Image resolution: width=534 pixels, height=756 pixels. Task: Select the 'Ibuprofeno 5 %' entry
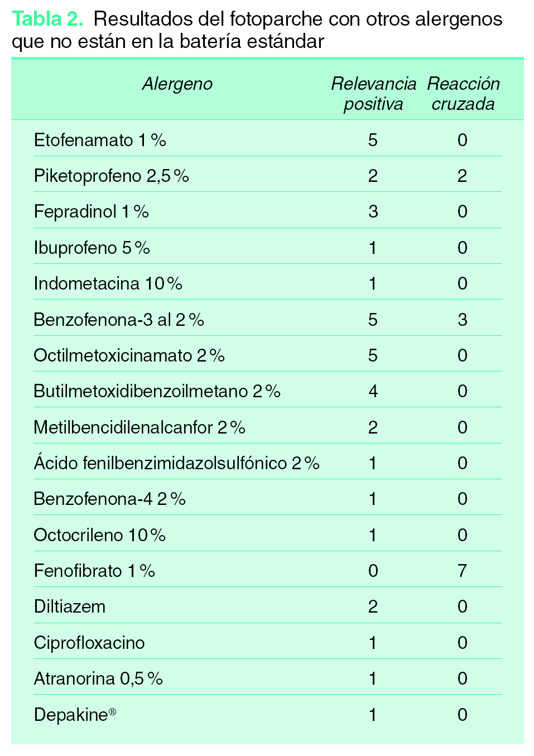[92, 248]
